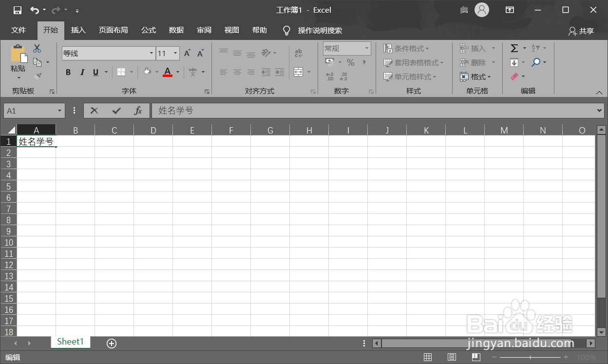Viewport: 608px width, 364px height.
Task: Collapse the ribbon with the caret
Action: pos(599,92)
